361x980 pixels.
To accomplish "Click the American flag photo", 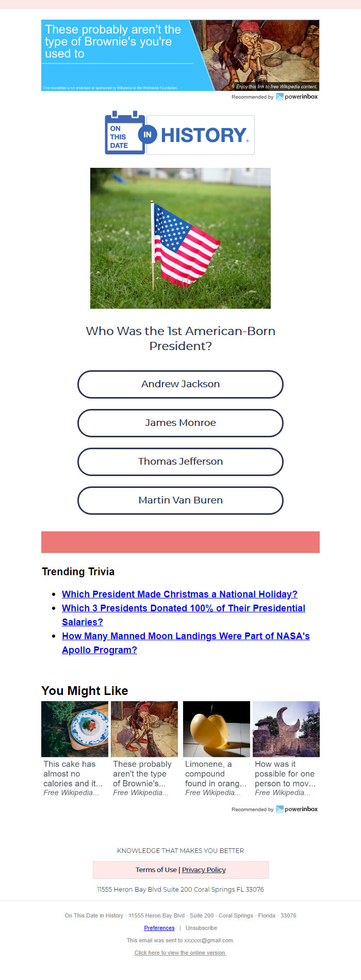I will click(x=180, y=238).
